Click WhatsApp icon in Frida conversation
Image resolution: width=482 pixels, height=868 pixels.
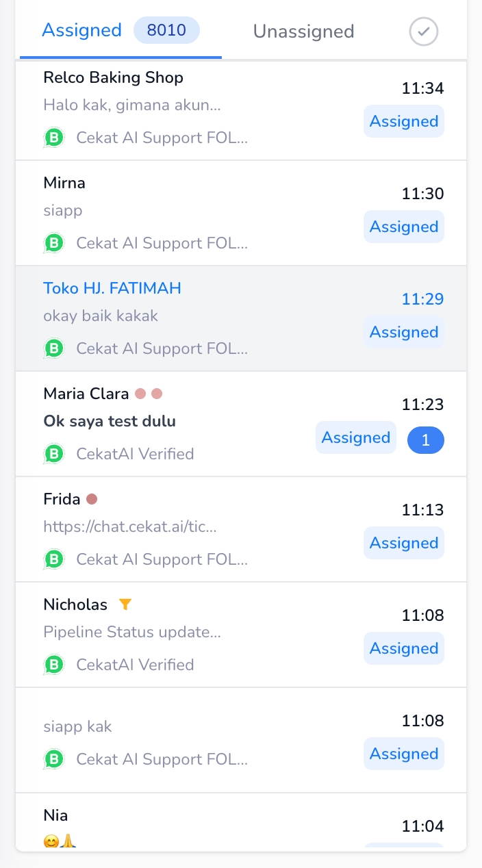pyautogui.click(x=54, y=560)
